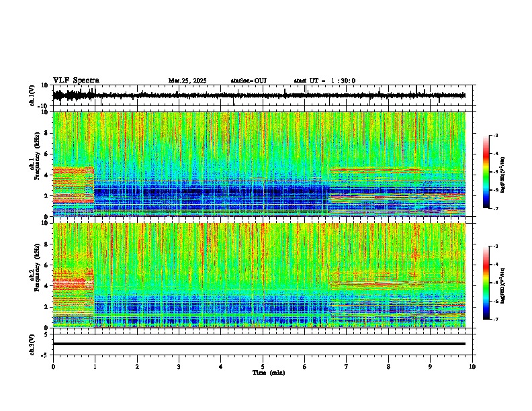Click the "VLF Spectra" plot title
The height and width of the screenshot is (411, 532).
pos(76,81)
